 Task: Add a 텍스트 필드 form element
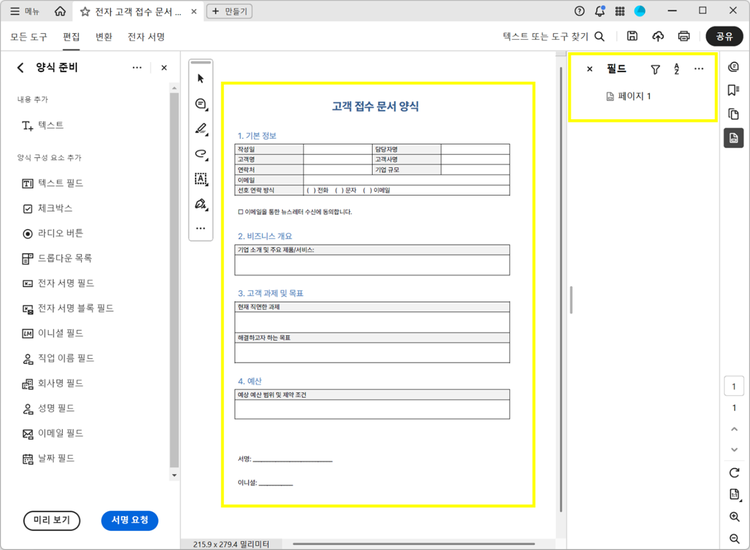(53, 183)
